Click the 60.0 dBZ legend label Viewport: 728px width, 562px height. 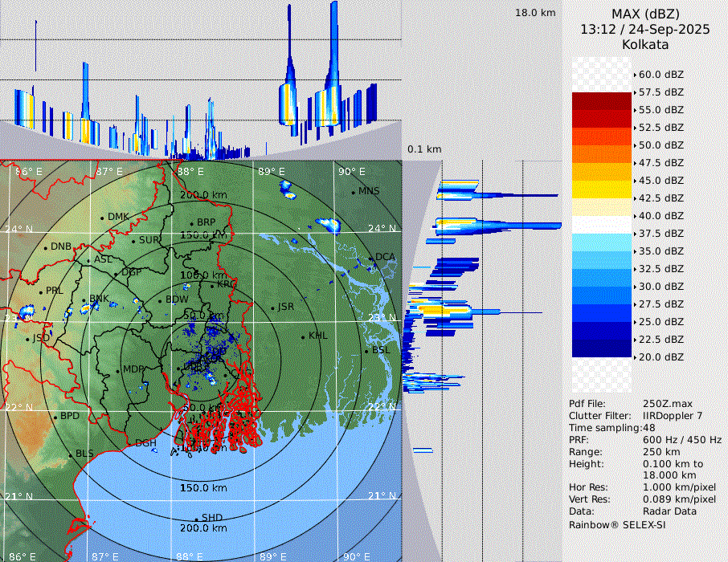[x=661, y=74]
